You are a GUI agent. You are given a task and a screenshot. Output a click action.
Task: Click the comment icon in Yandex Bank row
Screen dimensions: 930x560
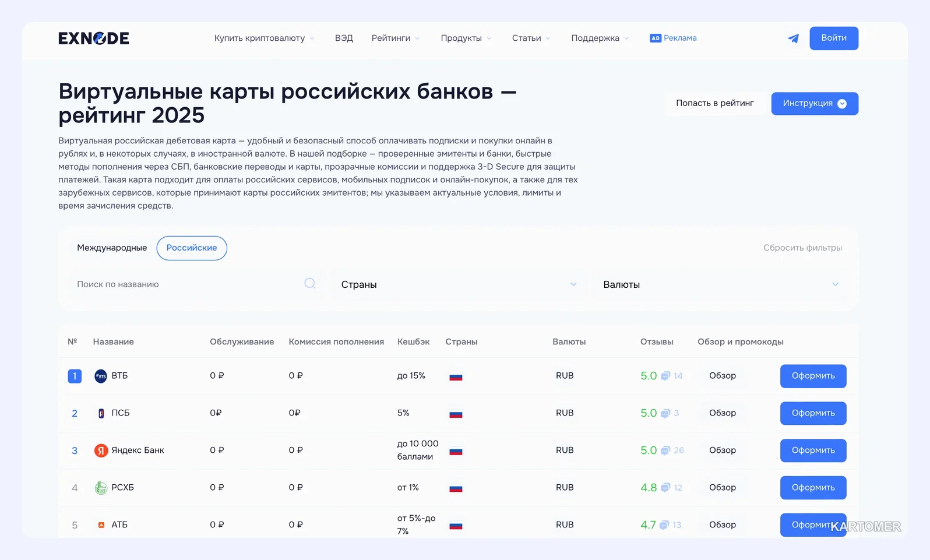pos(665,450)
